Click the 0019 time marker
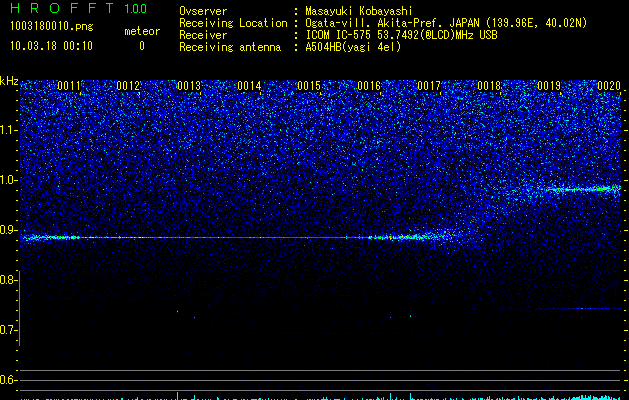The image size is (629, 400). pyautogui.click(x=549, y=86)
